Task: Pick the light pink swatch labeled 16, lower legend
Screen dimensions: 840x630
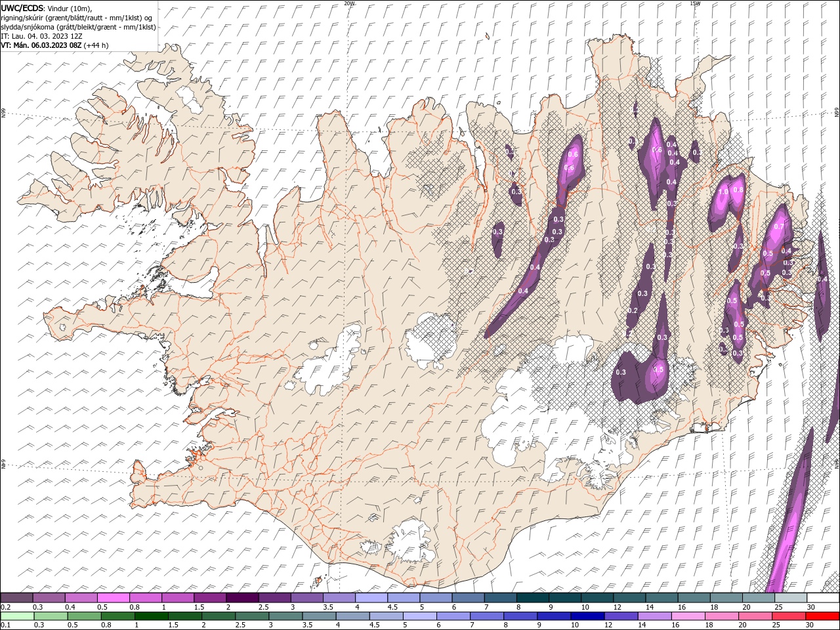Action: 688,616
